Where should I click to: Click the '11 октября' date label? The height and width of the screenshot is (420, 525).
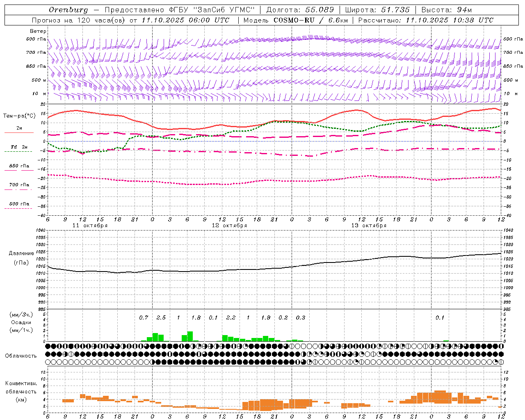coord(90,226)
